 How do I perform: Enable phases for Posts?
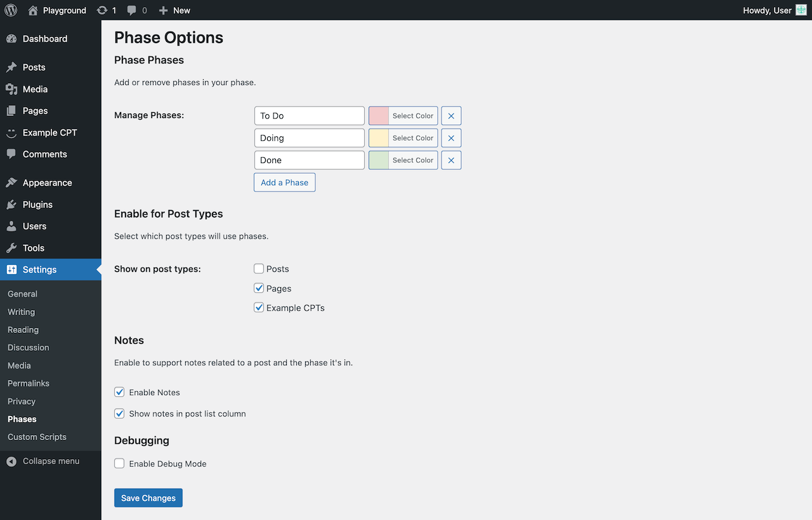pyautogui.click(x=259, y=269)
